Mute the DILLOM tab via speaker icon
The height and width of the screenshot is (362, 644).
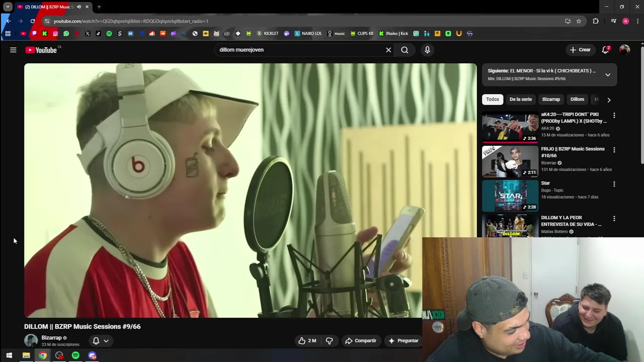[x=79, y=7]
